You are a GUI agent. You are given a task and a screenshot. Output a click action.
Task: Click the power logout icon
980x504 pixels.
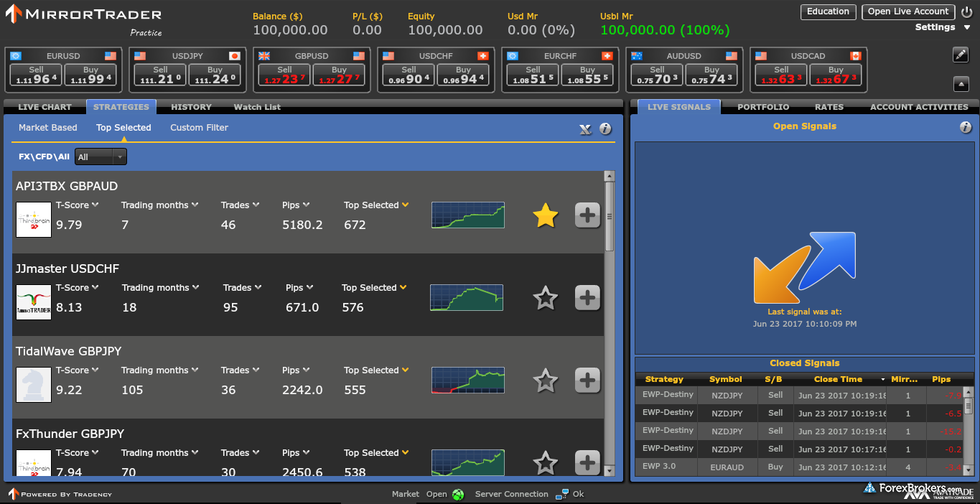[x=966, y=11]
